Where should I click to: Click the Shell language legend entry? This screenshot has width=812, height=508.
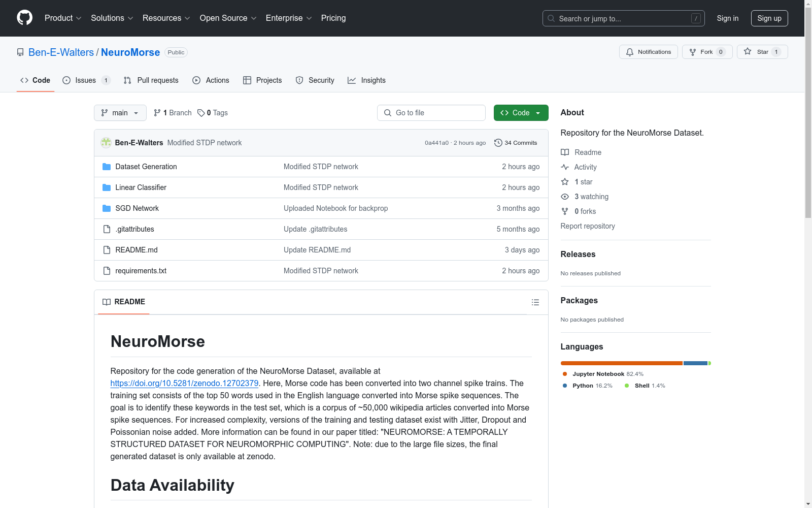click(645, 386)
